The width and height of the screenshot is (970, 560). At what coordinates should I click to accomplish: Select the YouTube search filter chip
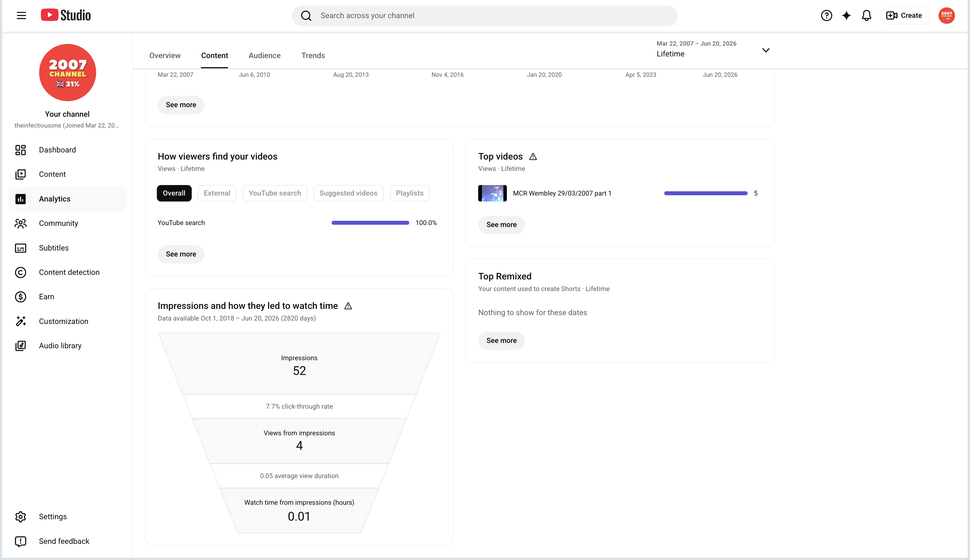coord(275,193)
